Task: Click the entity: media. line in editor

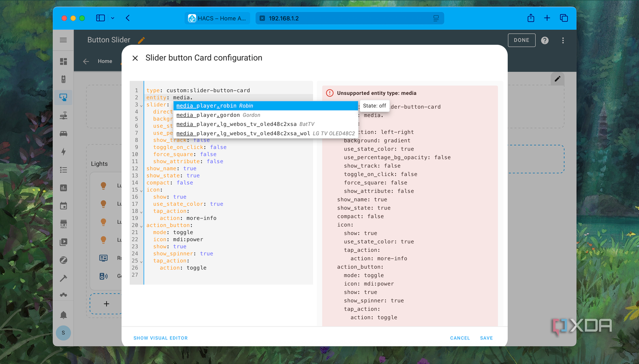Action: point(229,97)
